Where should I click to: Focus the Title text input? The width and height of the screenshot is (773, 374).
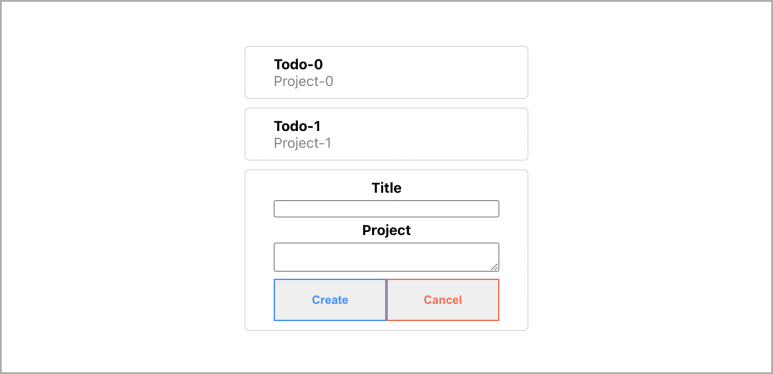tap(386, 208)
